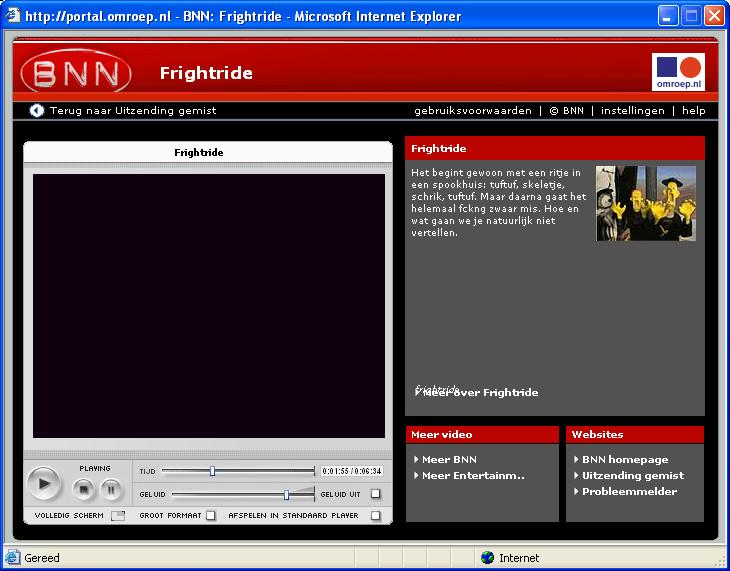Open Meer over Frightride link

[480, 393]
